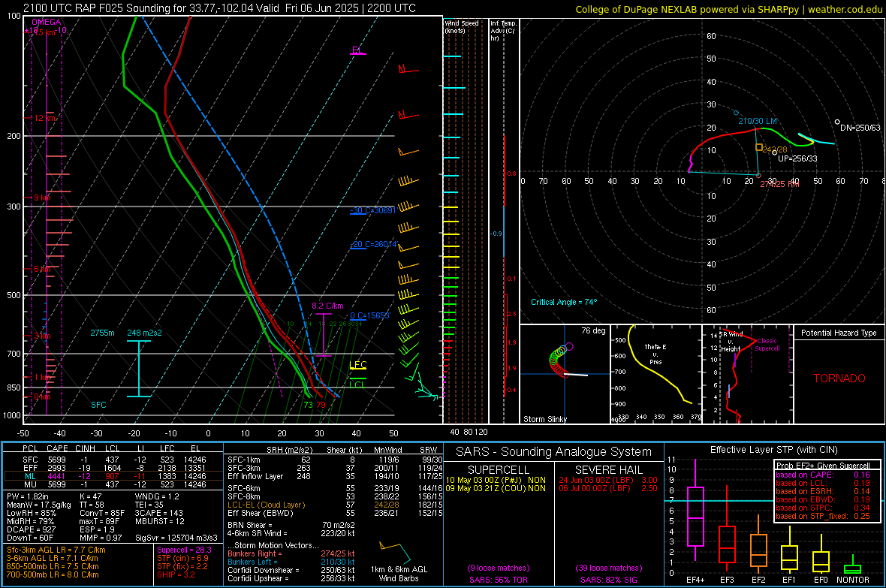
Task: Click the Potential Hazard Type heading
Action: tap(839, 333)
